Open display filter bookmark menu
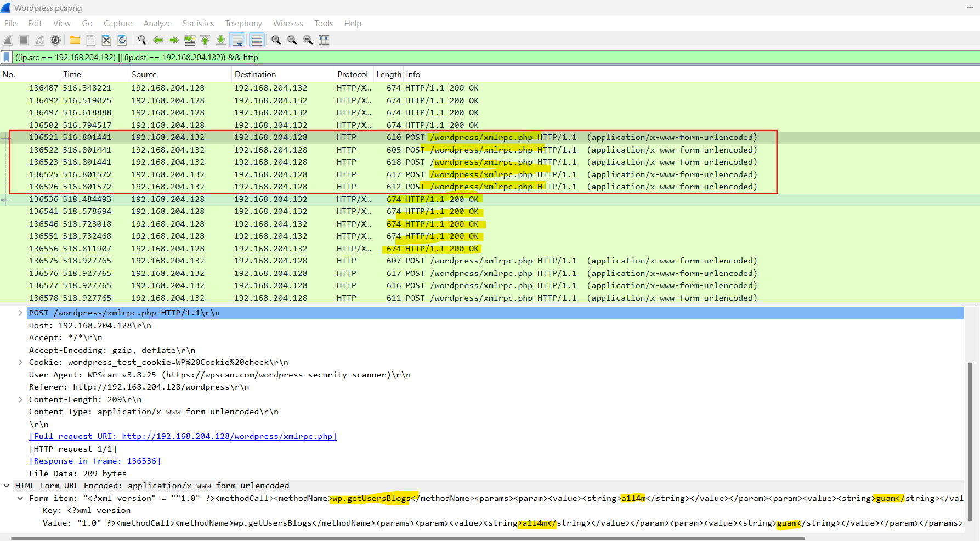The image size is (980, 541). pos(7,57)
